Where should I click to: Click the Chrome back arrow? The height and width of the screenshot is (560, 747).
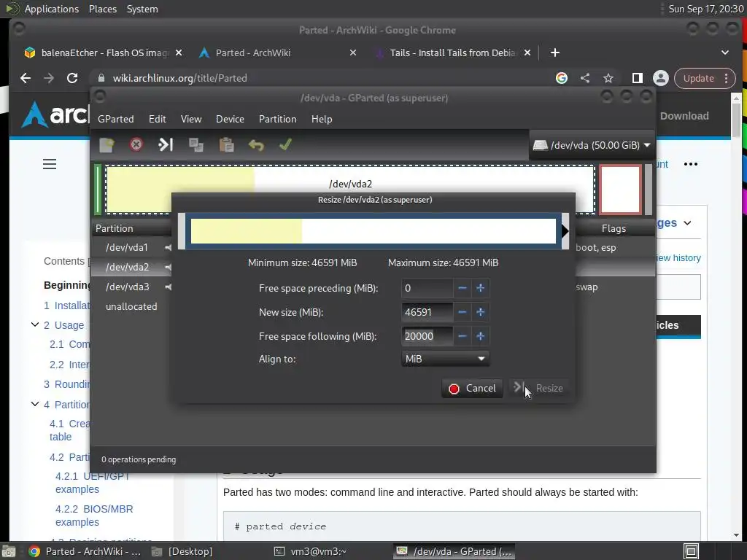(x=26, y=78)
